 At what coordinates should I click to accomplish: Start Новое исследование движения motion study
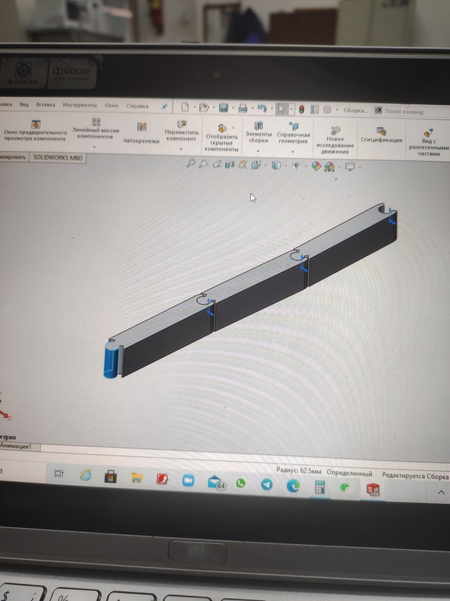click(335, 140)
